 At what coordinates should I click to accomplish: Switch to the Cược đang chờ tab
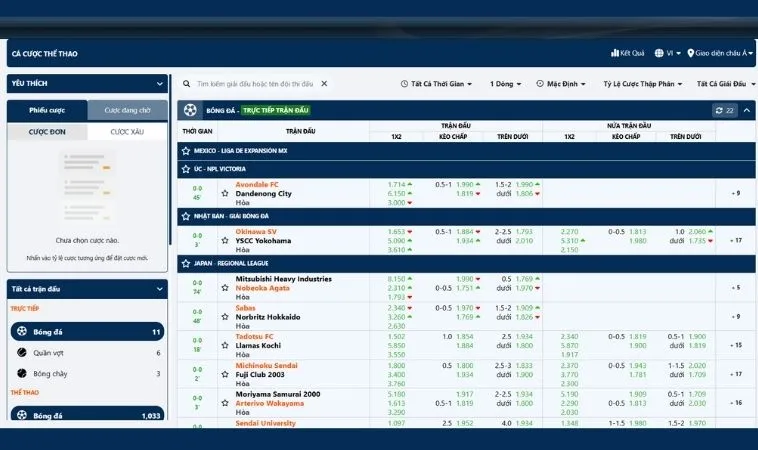pos(128,110)
